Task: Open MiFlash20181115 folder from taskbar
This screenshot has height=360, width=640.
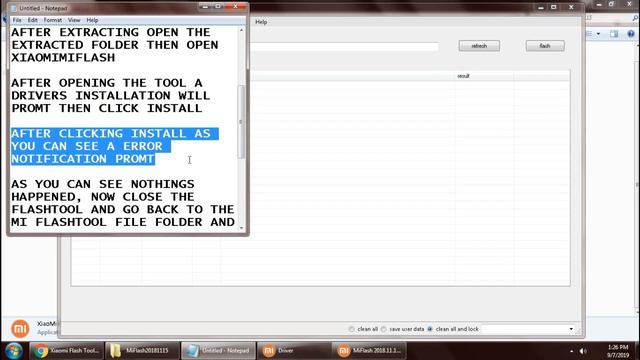Action: tap(142, 351)
